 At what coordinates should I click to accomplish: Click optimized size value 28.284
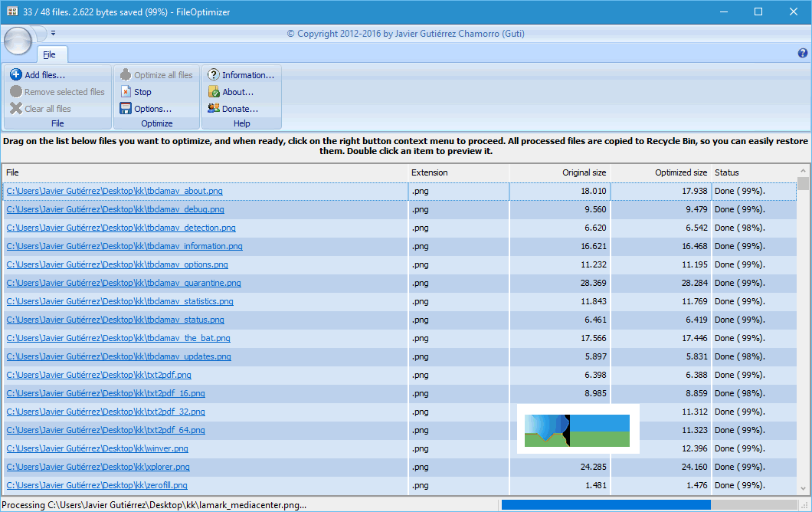tap(695, 283)
